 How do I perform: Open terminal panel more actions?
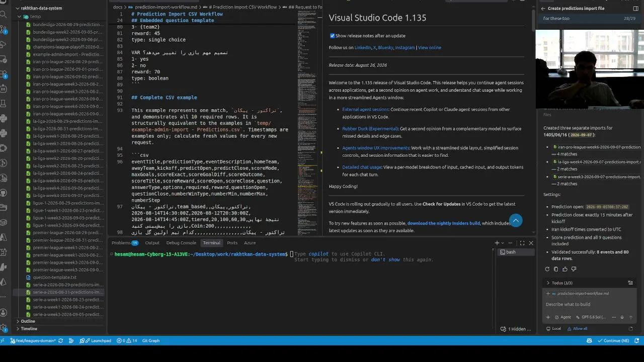point(510,243)
